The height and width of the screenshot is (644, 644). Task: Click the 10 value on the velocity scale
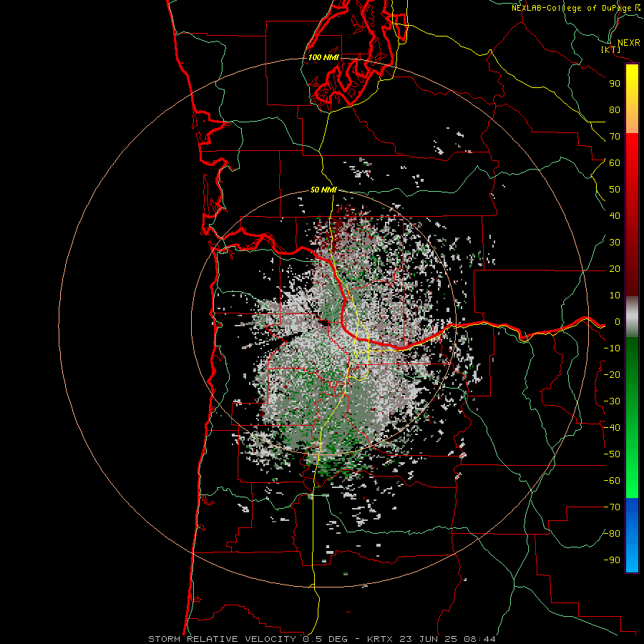click(x=615, y=296)
